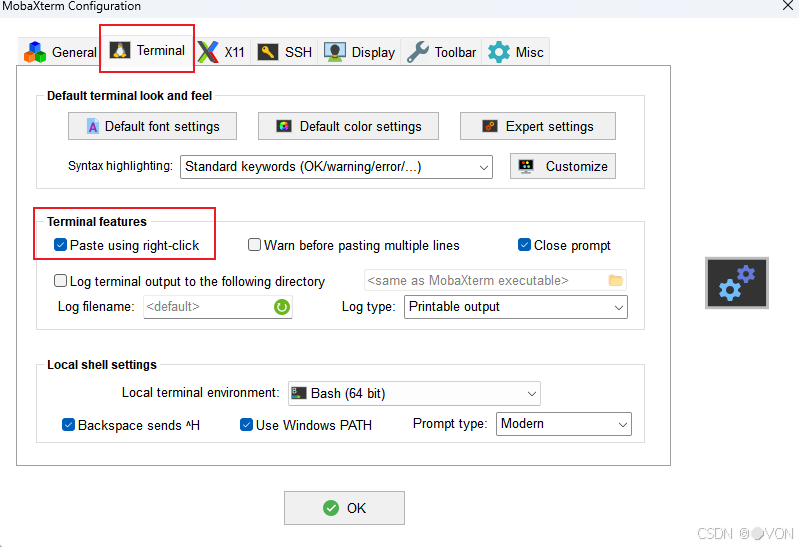Select the Terminal tab
Viewport: 799px width, 547px height.
coord(147,50)
